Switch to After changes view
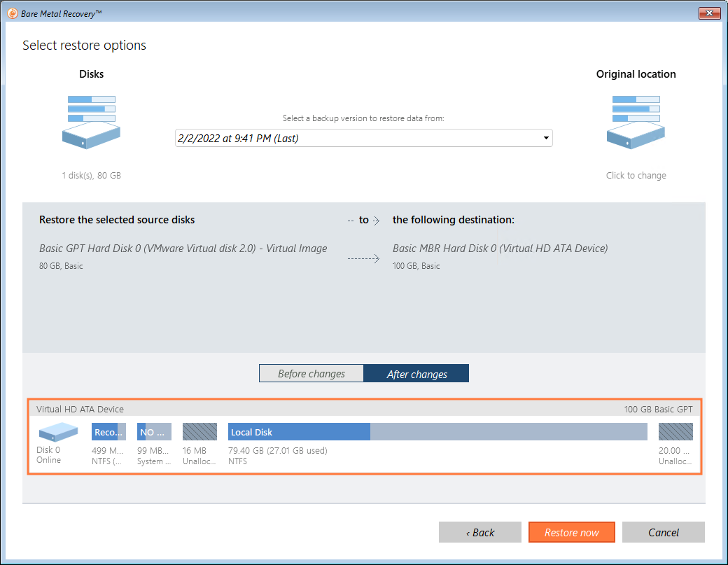 [416, 374]
